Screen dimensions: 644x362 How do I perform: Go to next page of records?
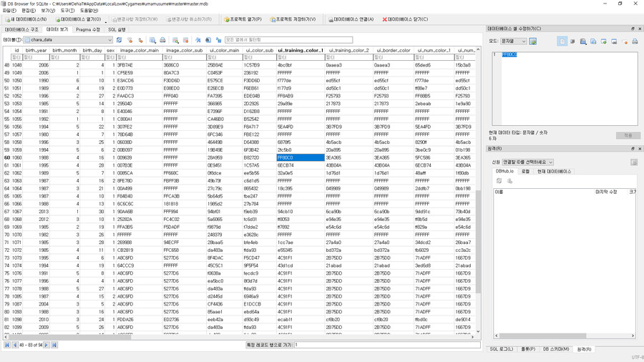pos(47,345)
